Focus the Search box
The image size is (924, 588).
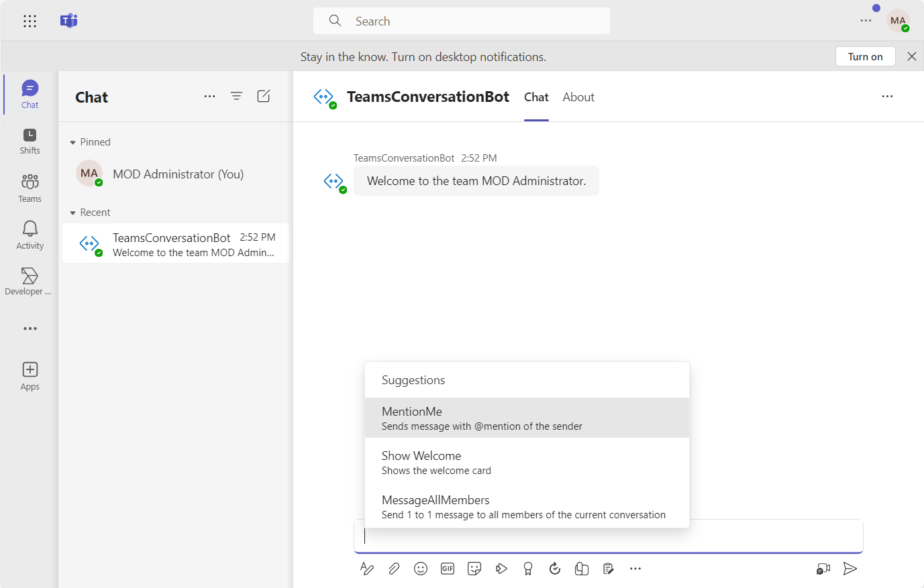tap(462, 21)
